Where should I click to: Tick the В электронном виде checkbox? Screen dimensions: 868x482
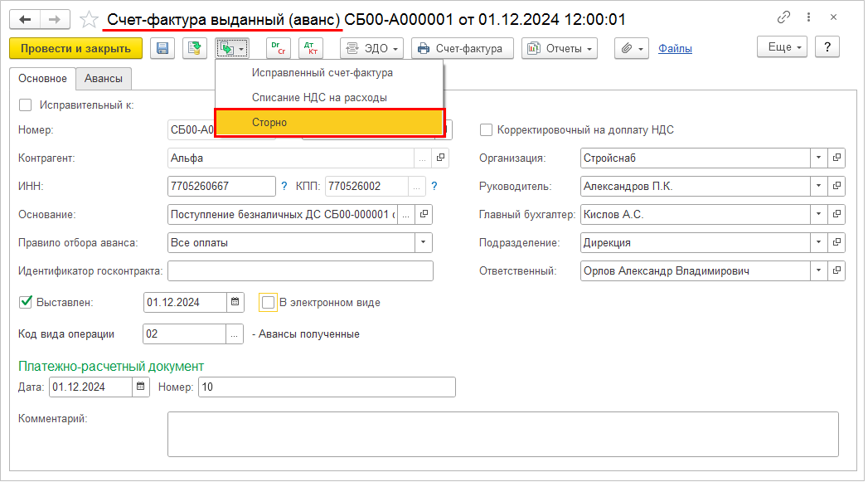pos(268,302)
